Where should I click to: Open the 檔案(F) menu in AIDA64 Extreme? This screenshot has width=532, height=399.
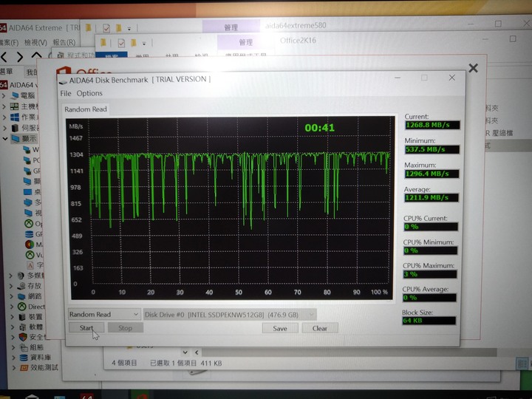[9, 43]
